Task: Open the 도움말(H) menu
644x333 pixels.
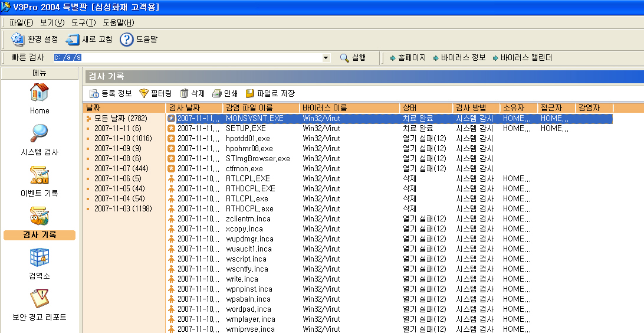Action: point(119,22)
